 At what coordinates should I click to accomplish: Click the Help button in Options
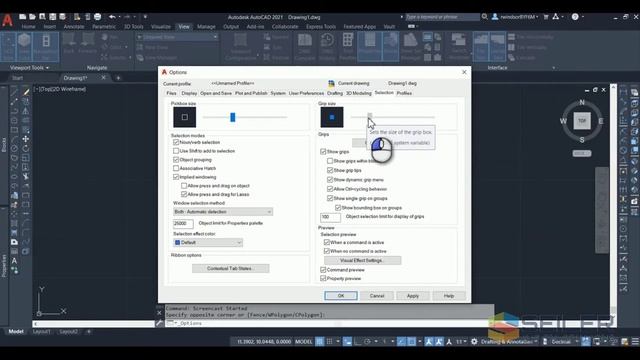[x=449, y=296]
